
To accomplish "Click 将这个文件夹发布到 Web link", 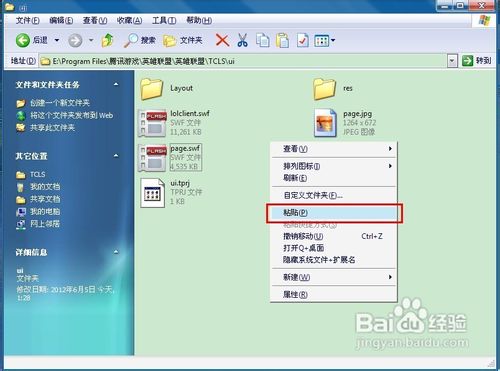I will 72,115.
